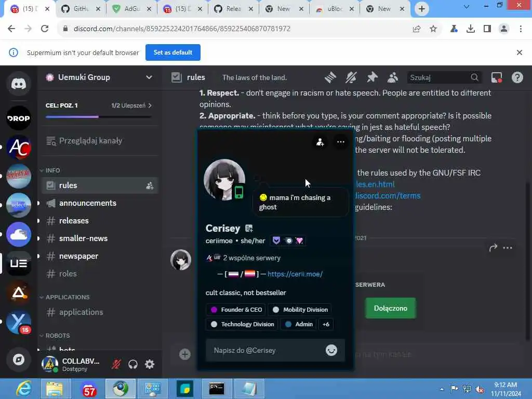Open the DROP server icon
The height and width of the screenshot is (399, 532).
pyautogui.click(x=19, y=118)
